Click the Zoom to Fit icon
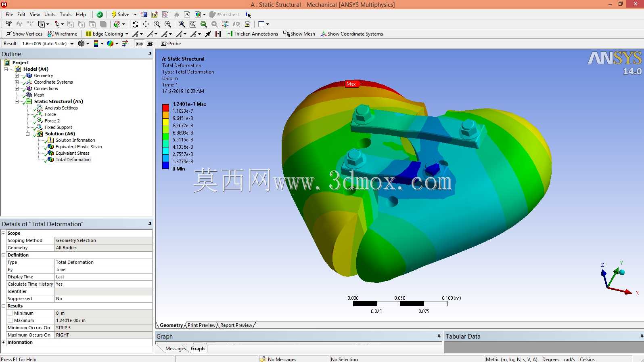This screenshot has width=644, height=362. (x=182, y=24)
